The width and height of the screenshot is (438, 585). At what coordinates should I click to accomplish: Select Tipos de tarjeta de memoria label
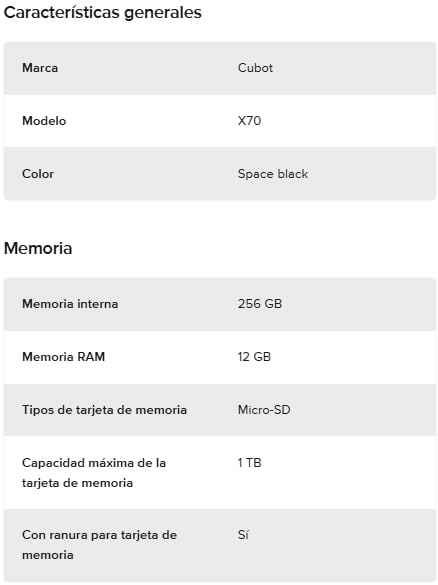tap(104, 410)
